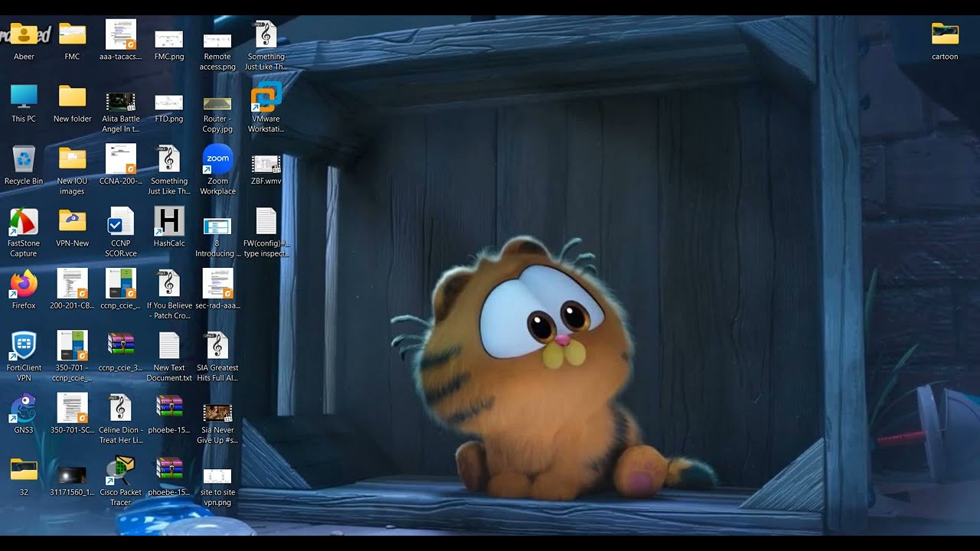Viewport: 980px width, 551px height.
Task: Select New Text Document.txt
Action: click(169, 356)
